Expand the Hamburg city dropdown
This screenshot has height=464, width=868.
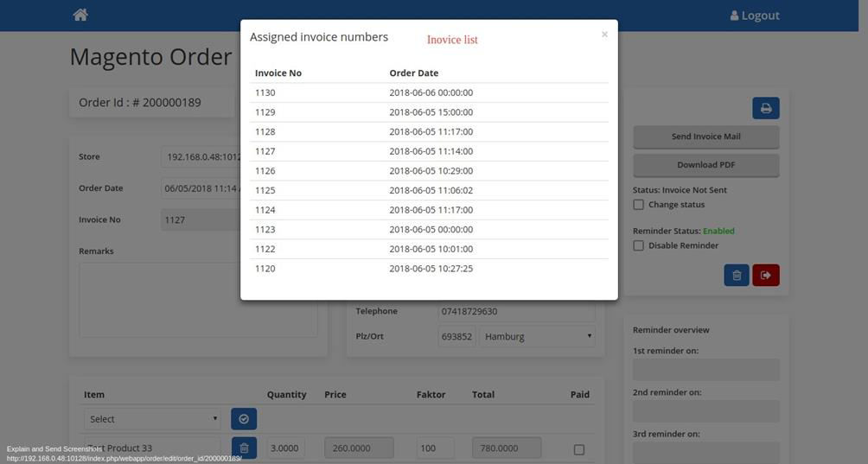(537, 336)
